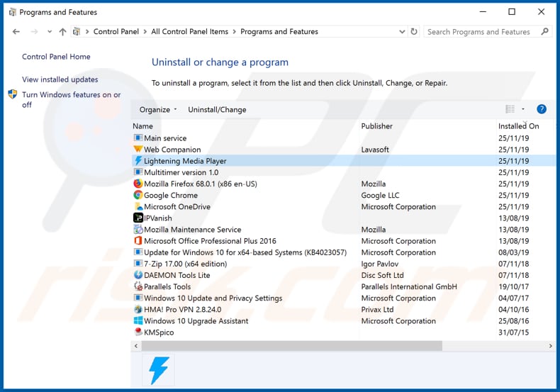The height and width of the screenshot is (392, 560).
Task: Click the 19/10/17 install date
Action: [514, 286]
